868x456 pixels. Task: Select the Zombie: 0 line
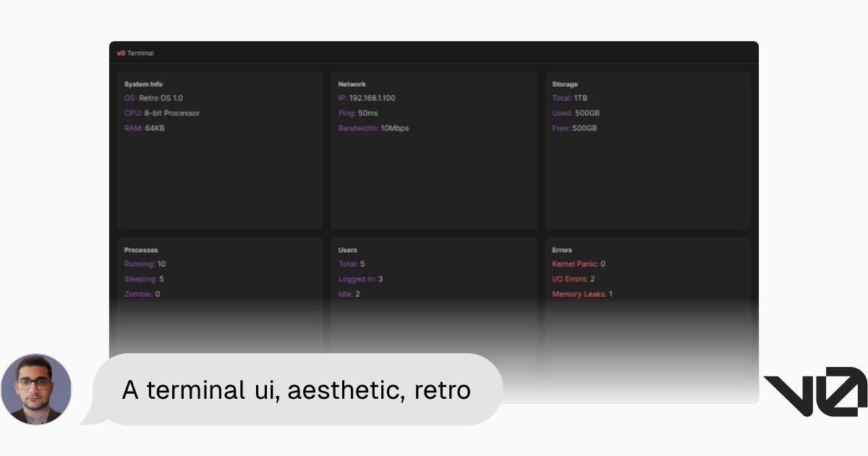point(142,294)
